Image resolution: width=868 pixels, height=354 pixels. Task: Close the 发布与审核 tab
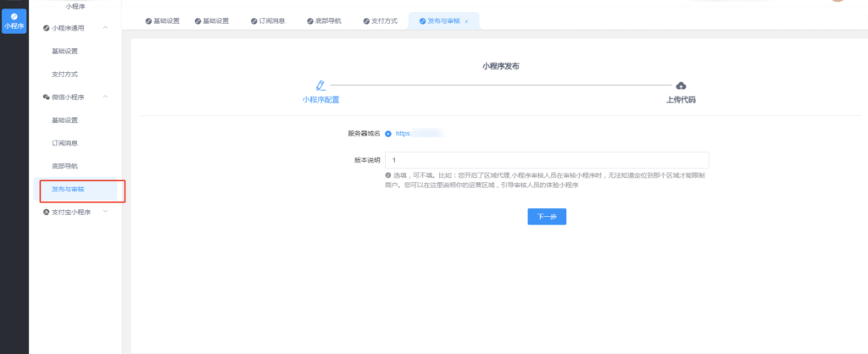click(466, 21)
